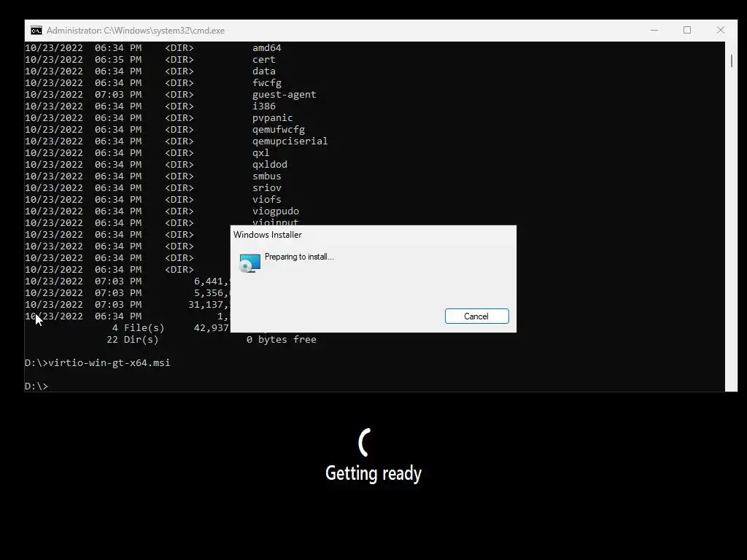The height and width of the screenshot is (560, 747).
Task: Click the '22 Dir(s)' summary text
Action: pos(133,340)
